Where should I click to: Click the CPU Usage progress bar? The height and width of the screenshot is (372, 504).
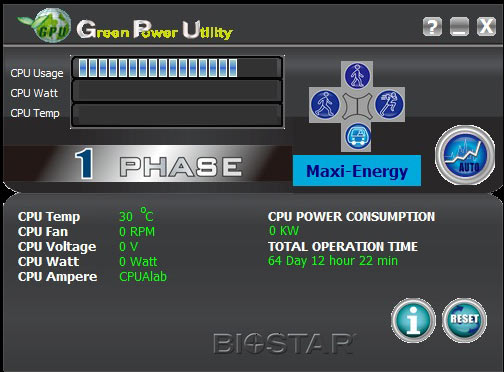tap(177, 68)
